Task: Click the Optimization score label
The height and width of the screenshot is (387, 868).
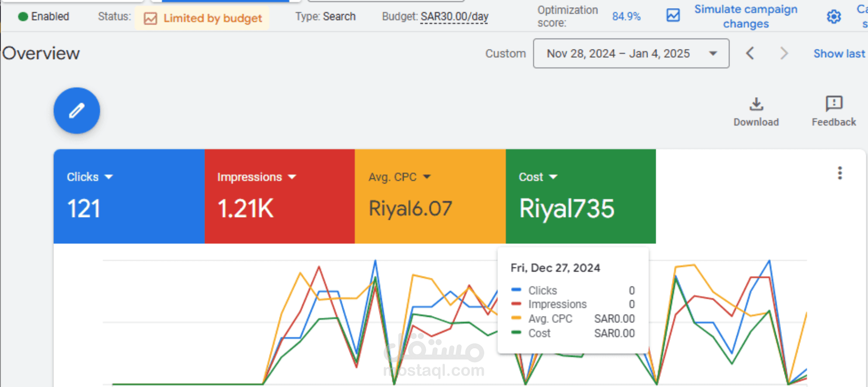Action: click(x=567, y=16)
